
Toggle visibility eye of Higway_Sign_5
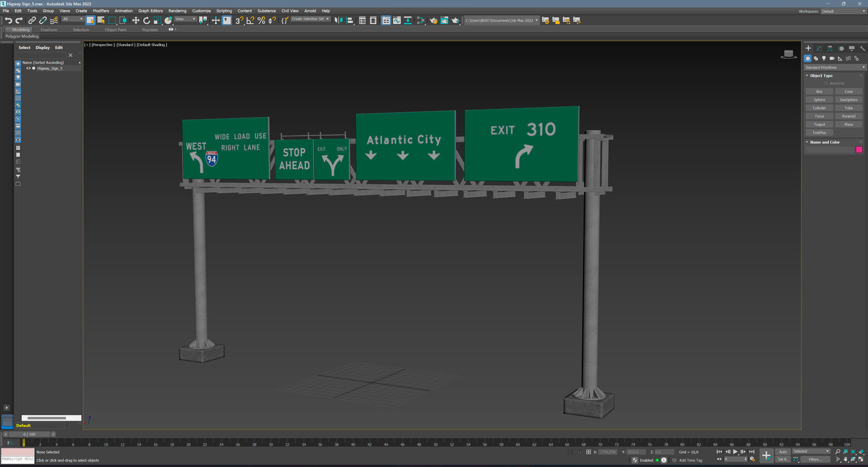coord(28,68)
